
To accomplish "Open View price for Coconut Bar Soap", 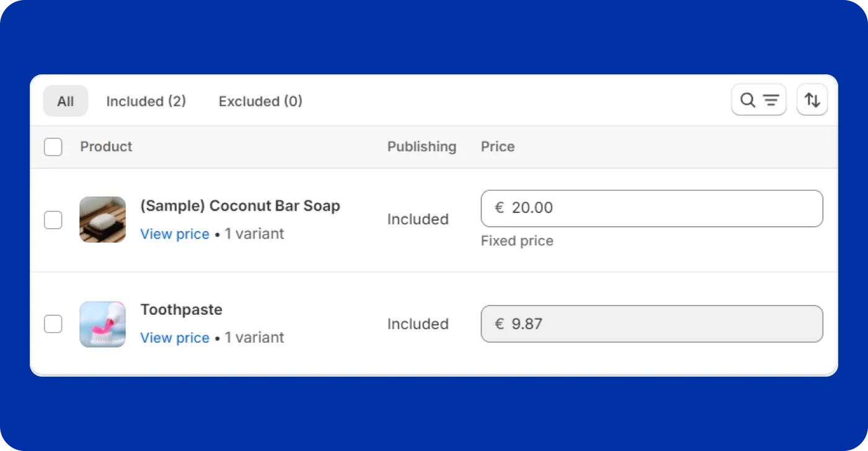I will tap(175, 234).
